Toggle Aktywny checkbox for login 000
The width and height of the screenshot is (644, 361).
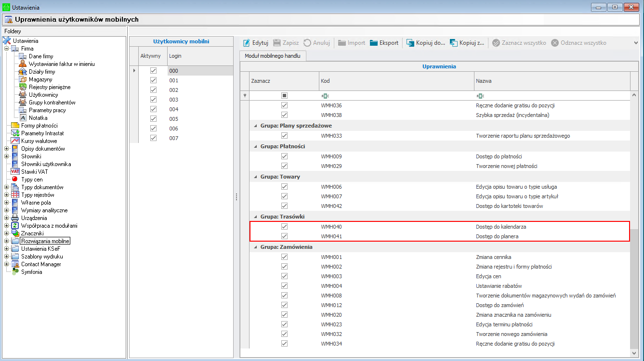click(x=154, y=71)
